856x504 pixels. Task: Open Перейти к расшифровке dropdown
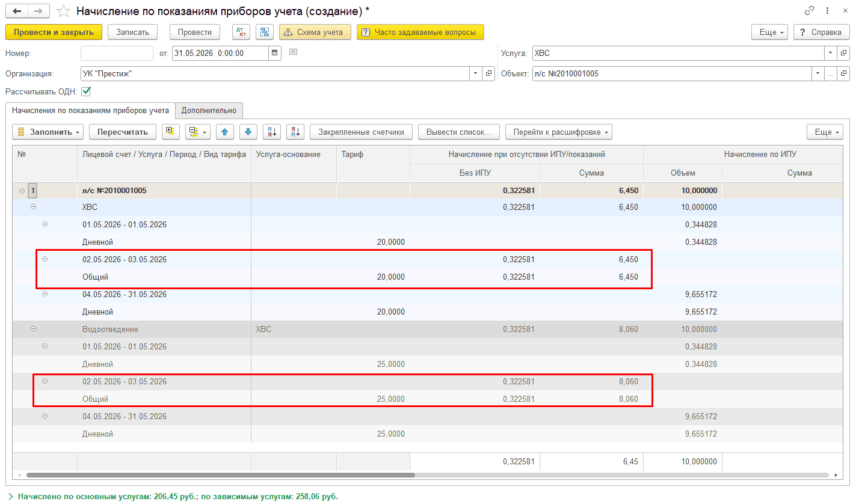click(559, 132)
